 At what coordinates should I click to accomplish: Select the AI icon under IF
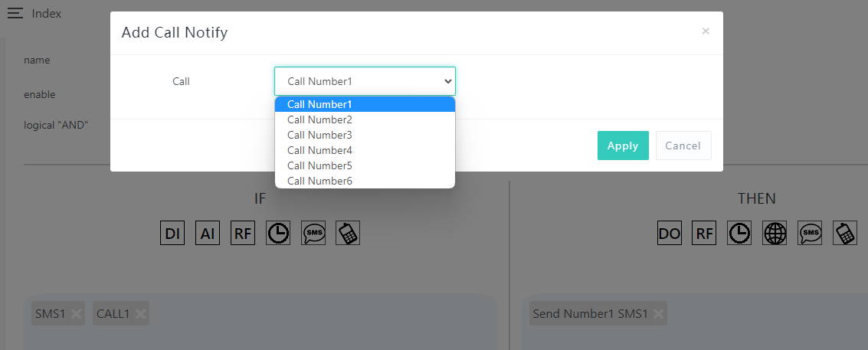208,234
